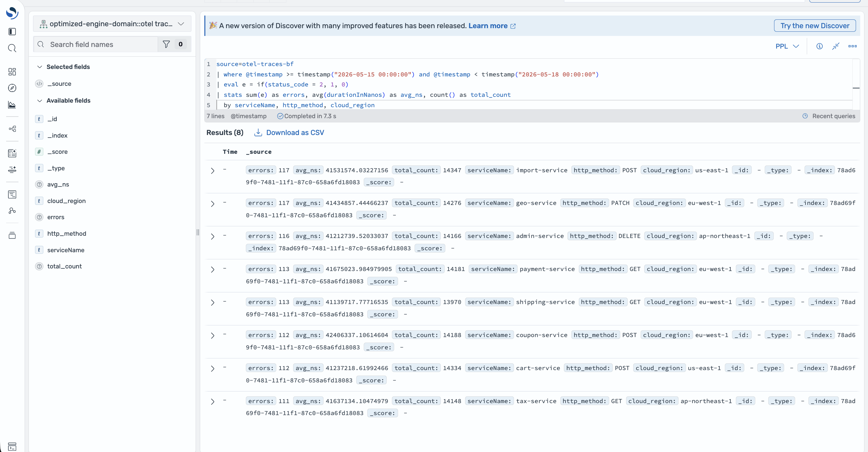Image resolution: width=868 pixels, height=452 pixels.
Task: Select the cloud_region available field
Action: (x=66, y=201)
